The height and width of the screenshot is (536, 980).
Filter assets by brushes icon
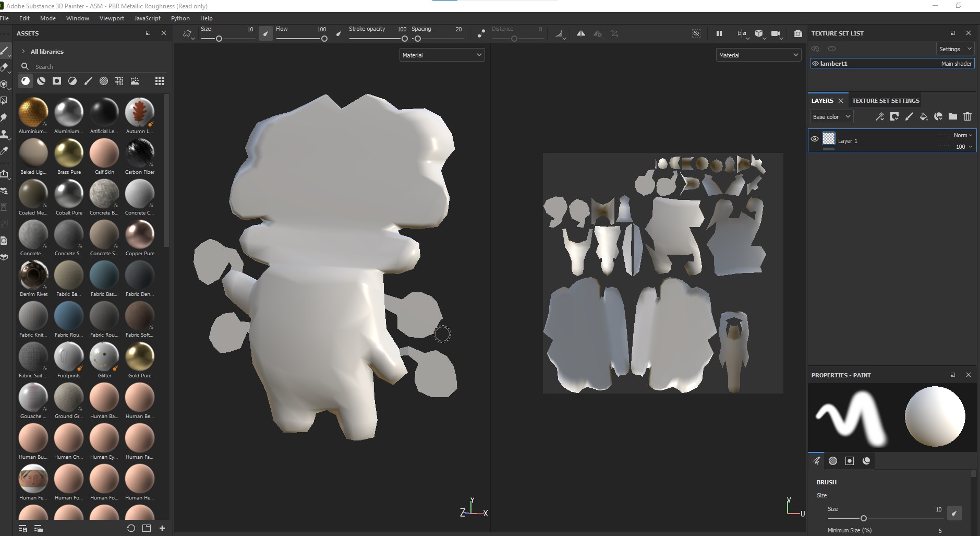coord(88,81)
